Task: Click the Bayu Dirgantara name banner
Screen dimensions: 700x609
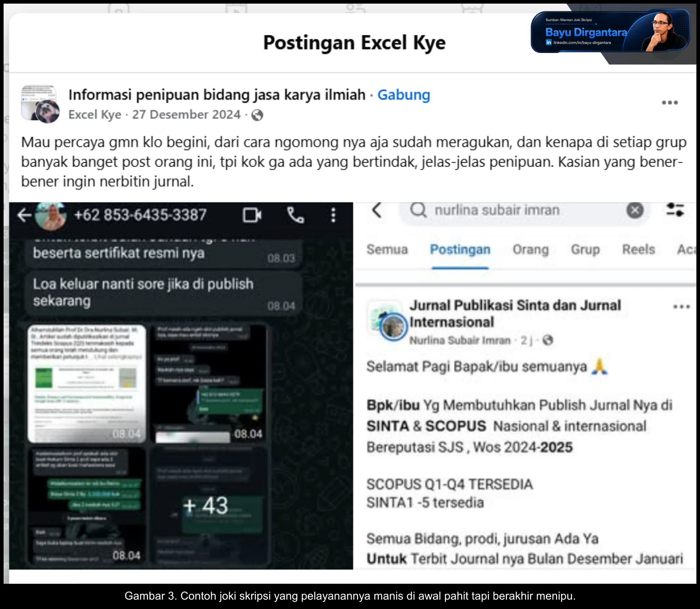Action: click(586, 32)
